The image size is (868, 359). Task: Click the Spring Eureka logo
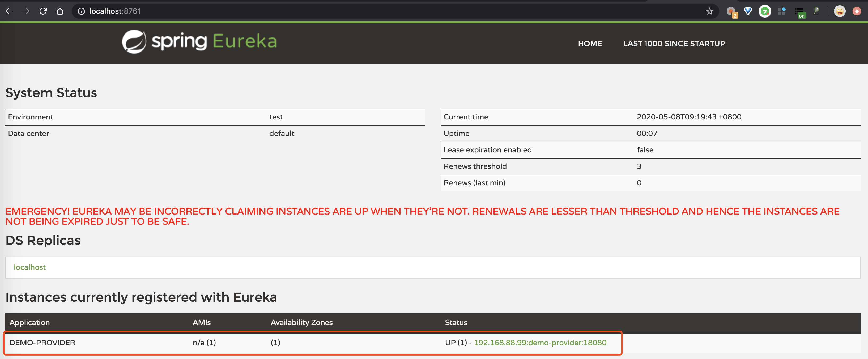click(x=199, y=41)
